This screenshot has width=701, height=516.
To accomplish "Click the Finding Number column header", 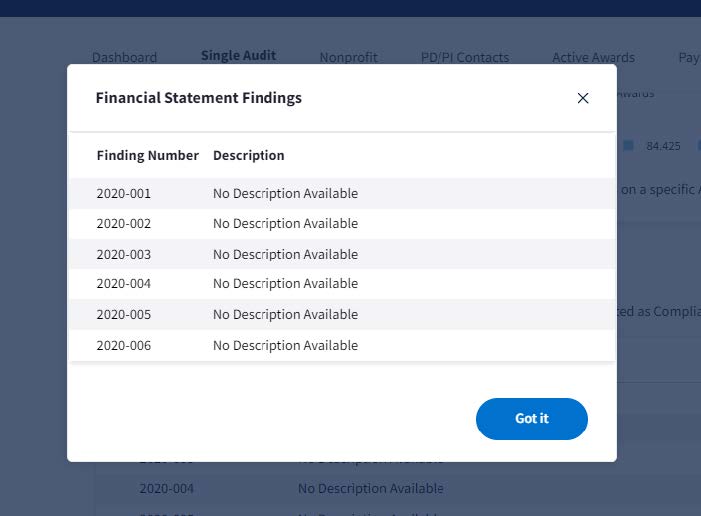I will coord(148,155).
